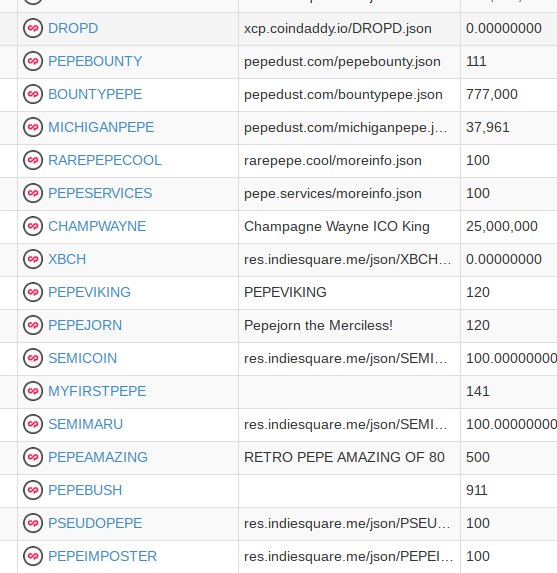This screenshot has width=557, height=573.
Task: Select quantity 141 in MYFIRSTPEPE row
Action: [x=478, y=391]
